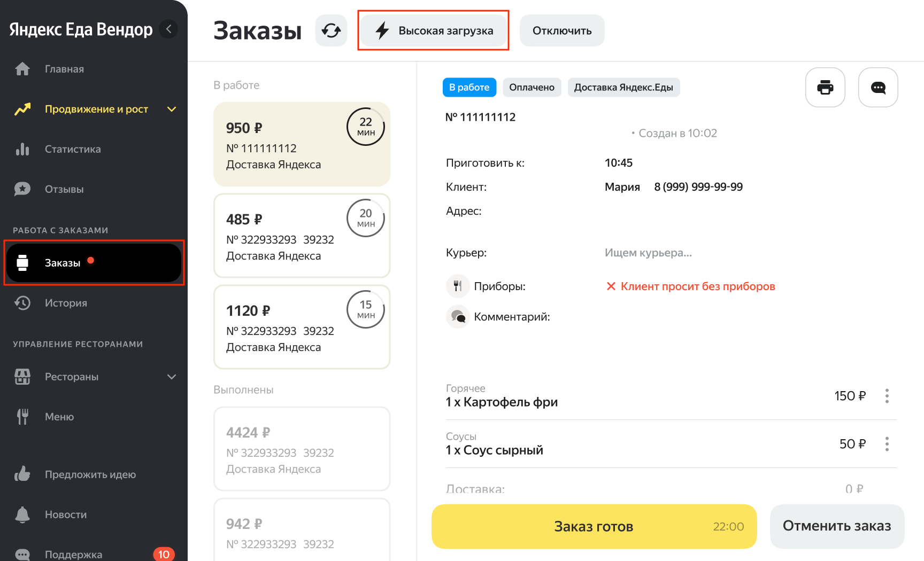This screenshot has height=561, width=924.
Task: Open История menu item
Action: pyautogui.click(x=66, y=303)
